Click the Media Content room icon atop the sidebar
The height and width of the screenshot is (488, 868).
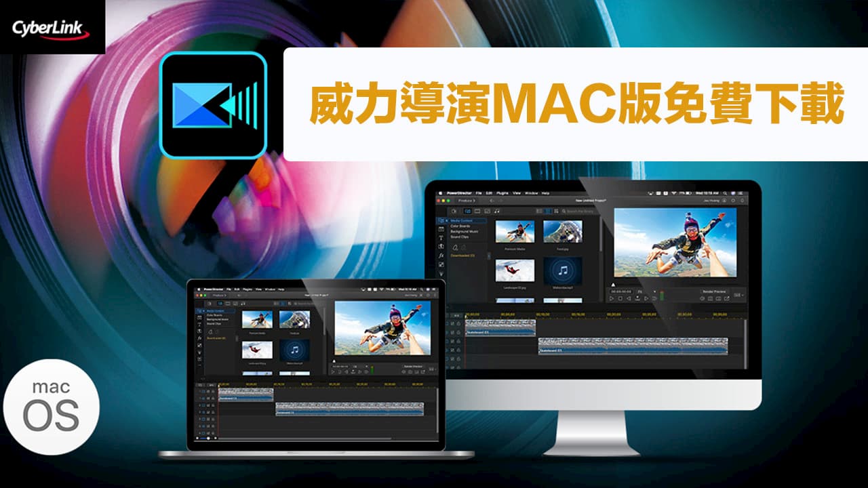tap(440, 220)
